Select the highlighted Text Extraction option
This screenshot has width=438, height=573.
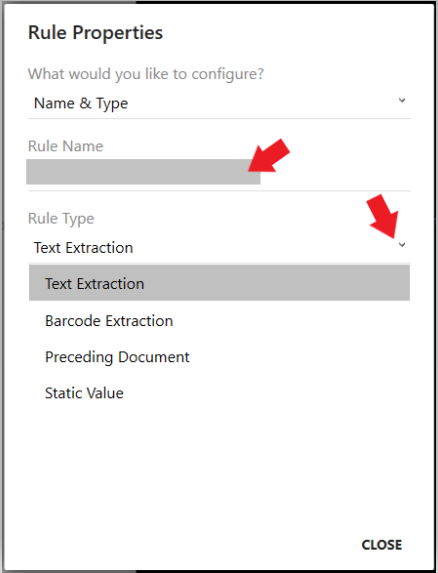[x=219, y=283]
